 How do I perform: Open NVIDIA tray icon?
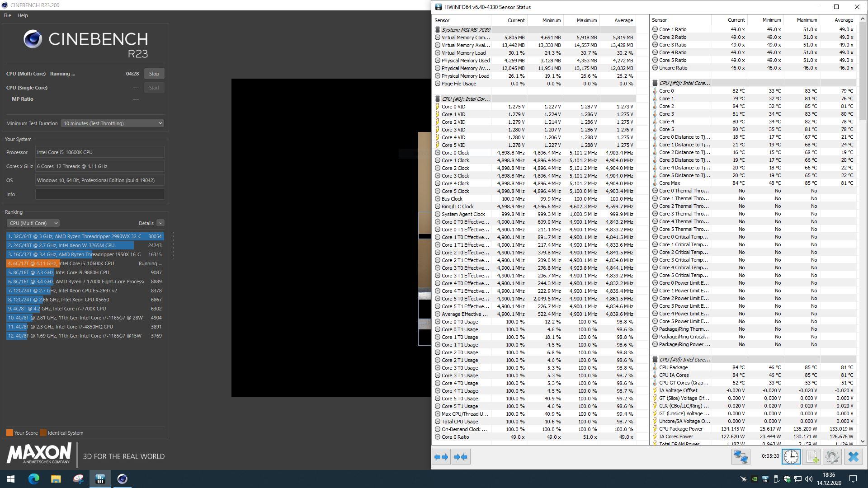(754, 479)
